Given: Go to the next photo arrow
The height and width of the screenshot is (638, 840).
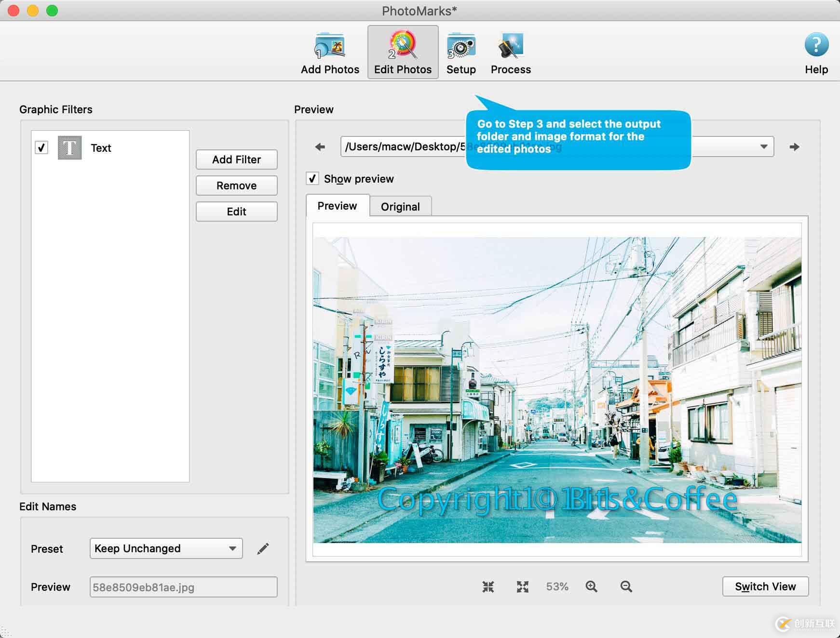Looking at the screenshot, I should pos(794,147).
